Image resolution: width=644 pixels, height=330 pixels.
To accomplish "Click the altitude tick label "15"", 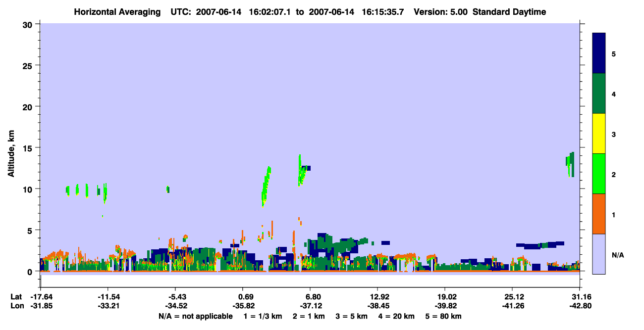I will click(x=29, y=148).
